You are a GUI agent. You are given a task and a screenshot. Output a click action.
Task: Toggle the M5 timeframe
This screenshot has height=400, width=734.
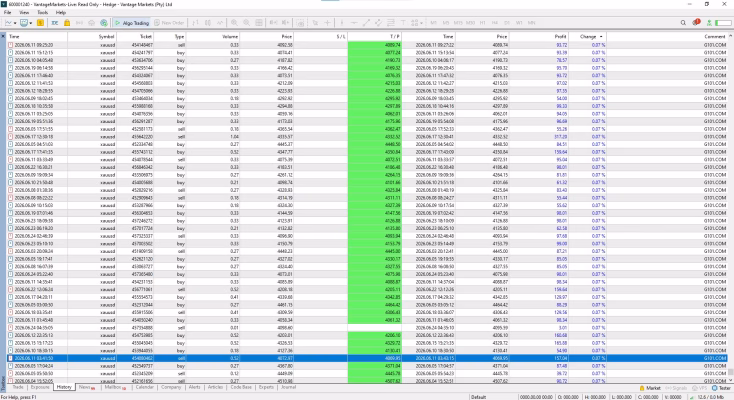coord(446,22)
